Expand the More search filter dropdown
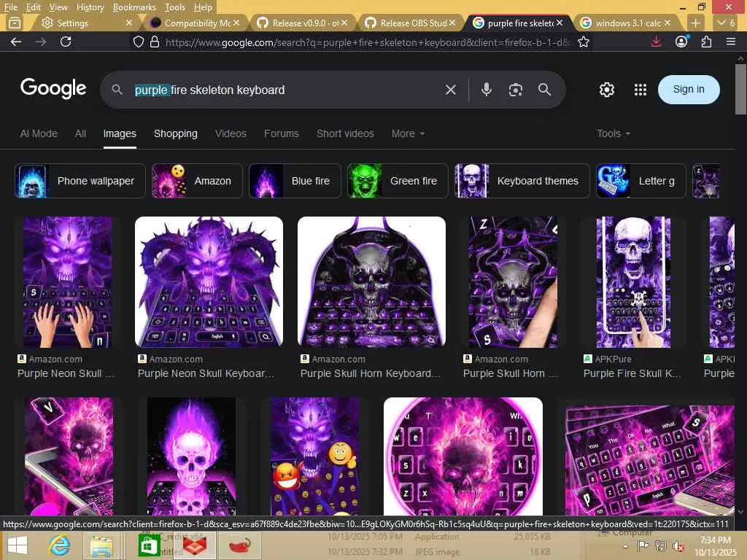Image resolution: width=747 pixels, height=560 pixels. (408, 134)
